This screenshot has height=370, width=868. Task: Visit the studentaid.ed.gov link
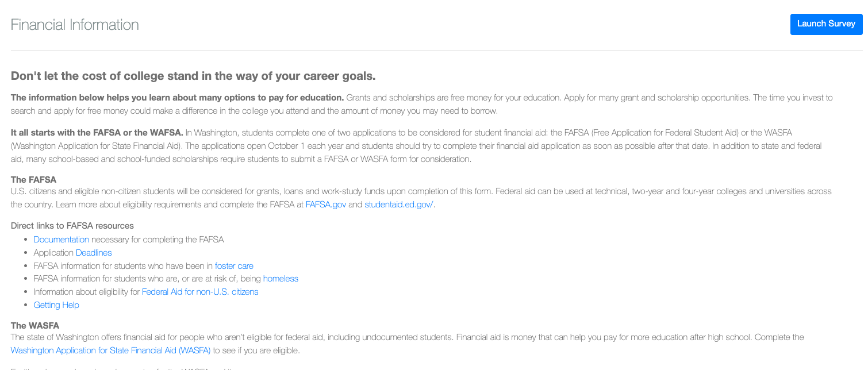click(x=399, y=205)
